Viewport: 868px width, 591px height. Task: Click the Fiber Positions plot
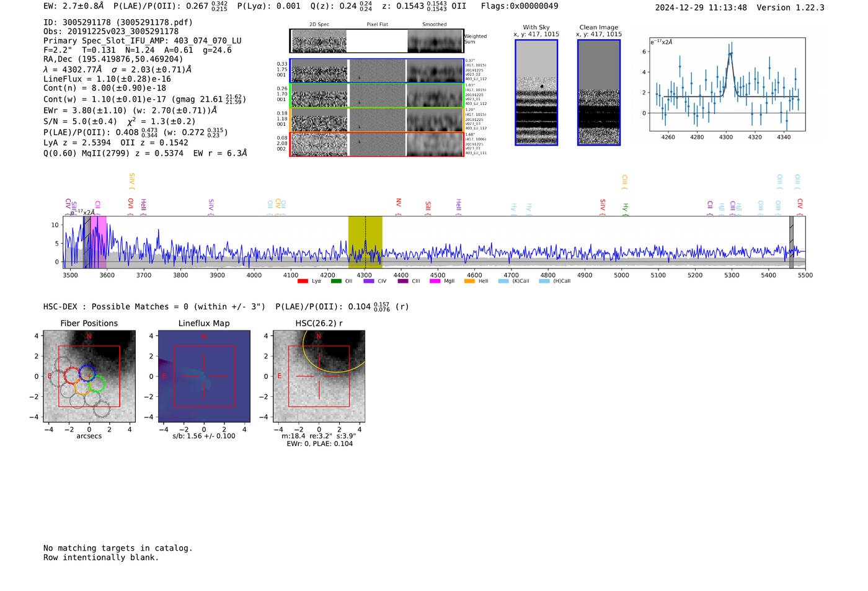pyautogui.click(x=89, y=376)
